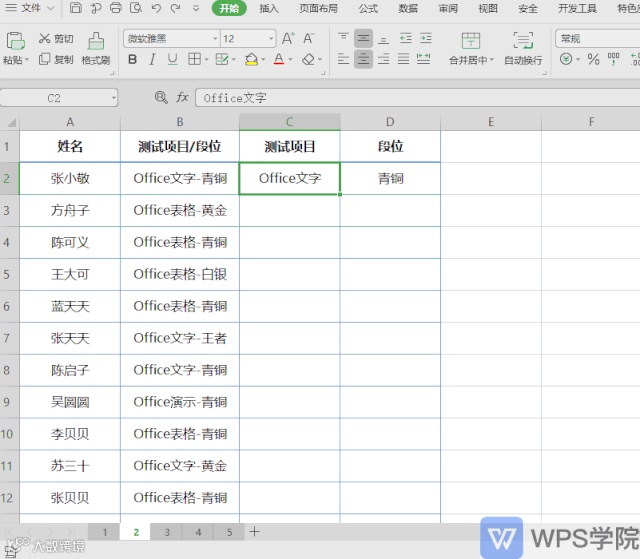The width and height of the screenshot is (640, 559).
Task: Click the Cut (剪切) scissors button
Action: tap(56, 38)
